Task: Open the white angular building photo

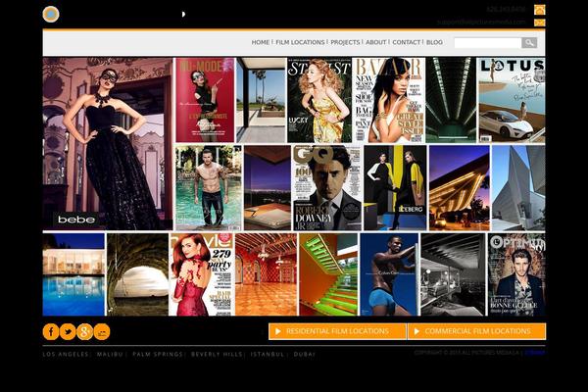Action: click(x=518, y=188)
